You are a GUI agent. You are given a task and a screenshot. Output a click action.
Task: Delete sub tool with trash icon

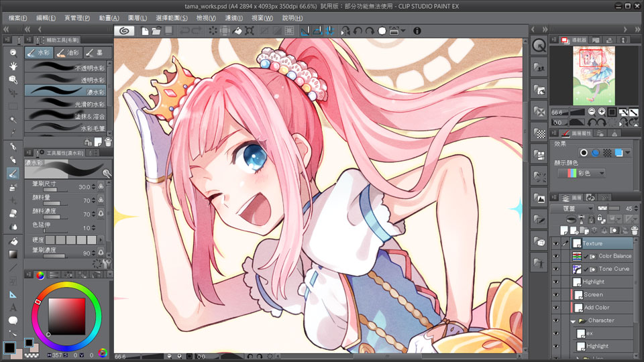(107, 141)
